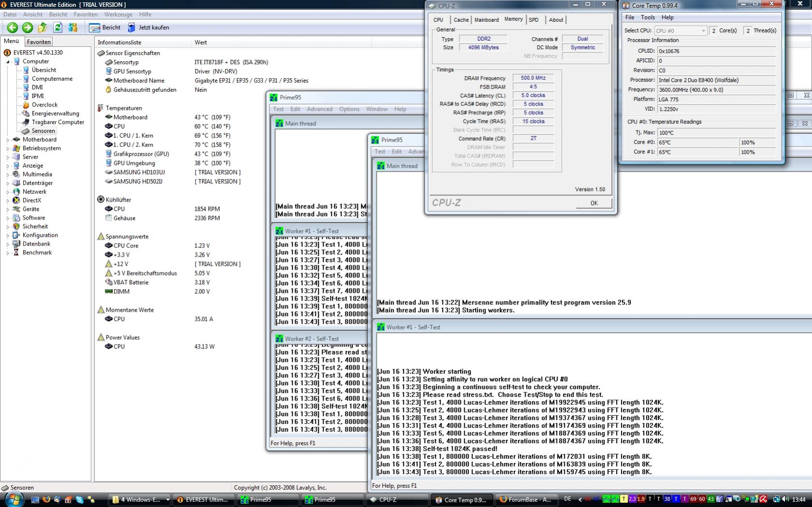The image size is (812, 507).
Task: Click the Datenbank icon in the tree
Action: (x=16, y=244)
